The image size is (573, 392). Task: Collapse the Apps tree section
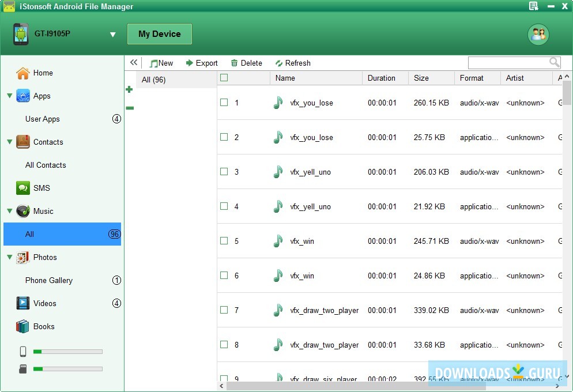[x=9, y=96]
